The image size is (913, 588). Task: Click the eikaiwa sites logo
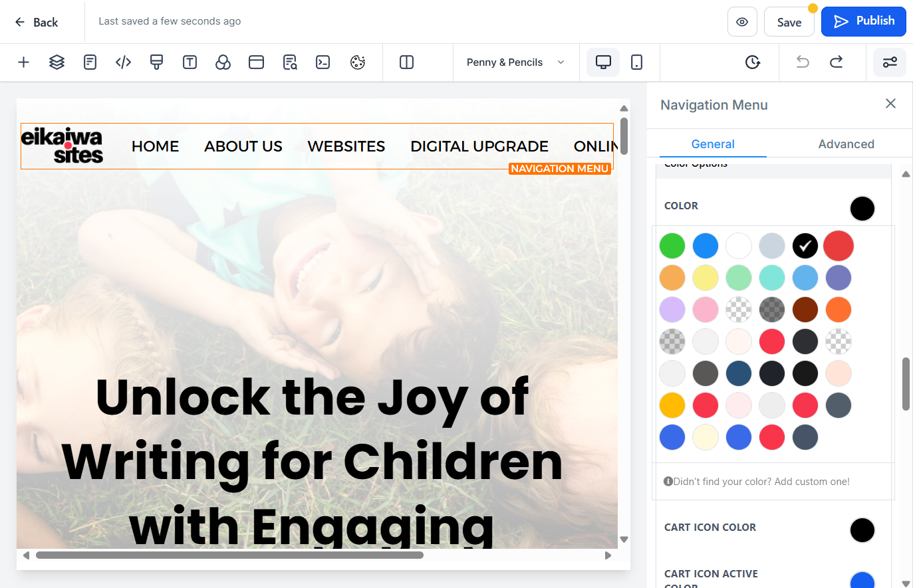pos(63,146)
